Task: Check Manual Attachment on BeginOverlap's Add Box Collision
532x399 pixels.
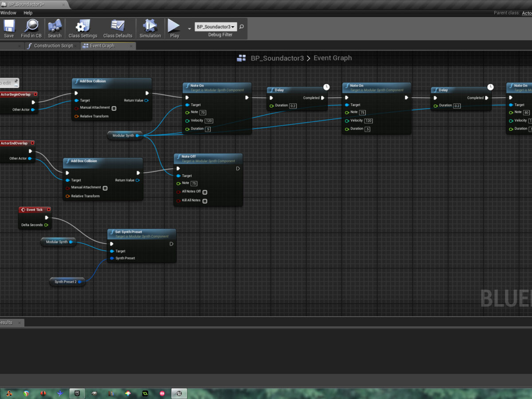Action: [x=114, y=108]
